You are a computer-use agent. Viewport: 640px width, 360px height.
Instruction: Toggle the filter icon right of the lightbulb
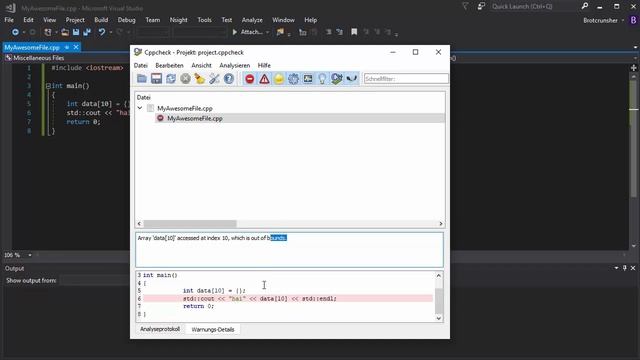(337, 79)
